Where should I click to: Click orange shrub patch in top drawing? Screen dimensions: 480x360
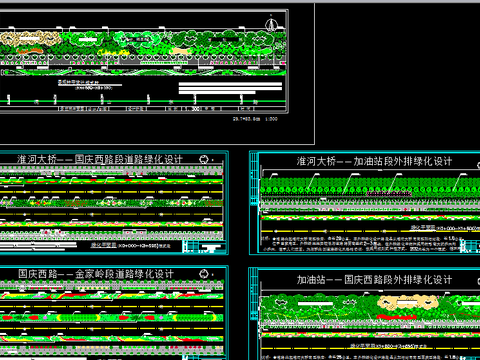click(30, 51)
